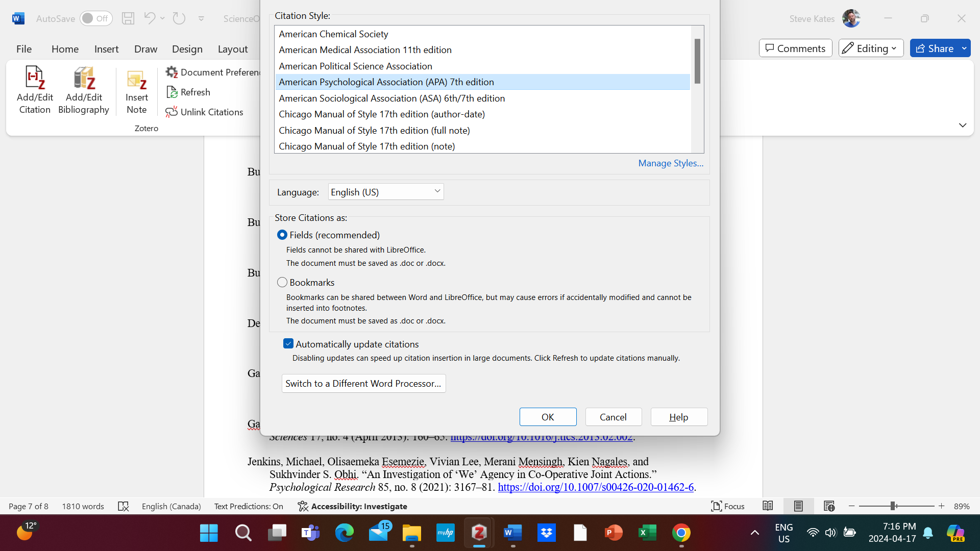Open the Share button dropdown arrow
980x551 pixels.
(964, 48)
